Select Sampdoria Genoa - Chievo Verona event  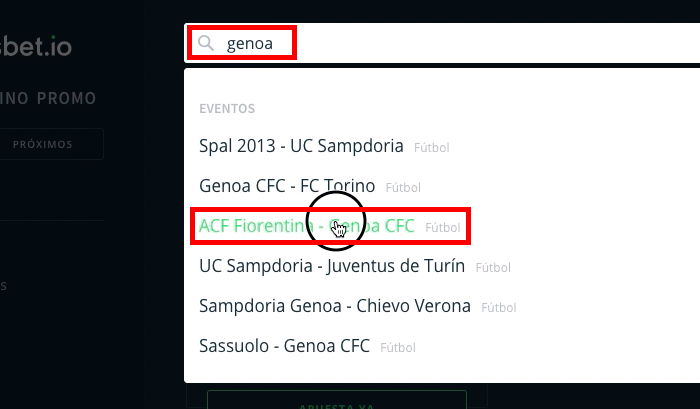335,306
